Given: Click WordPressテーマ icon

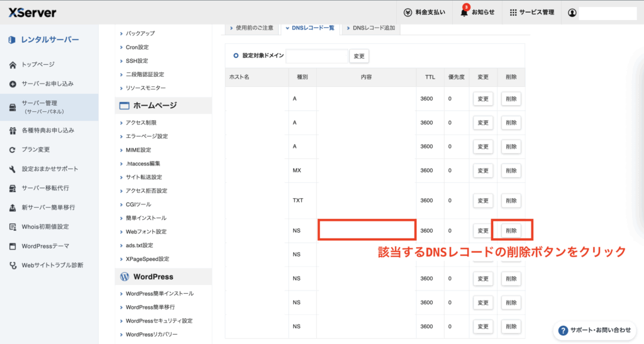Looking at the screenshot, I should pyautogui.click(x=13, y=247).
